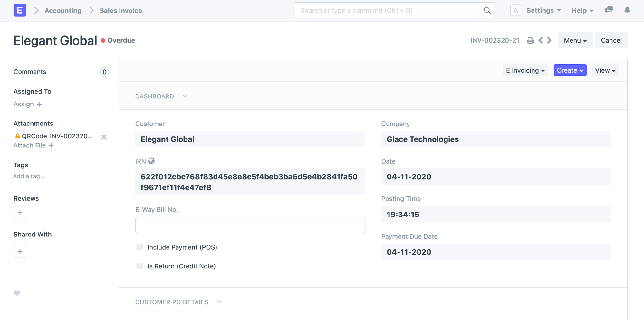Click the plus icon next to Assign
644x320 pixels.
[39, 104]
